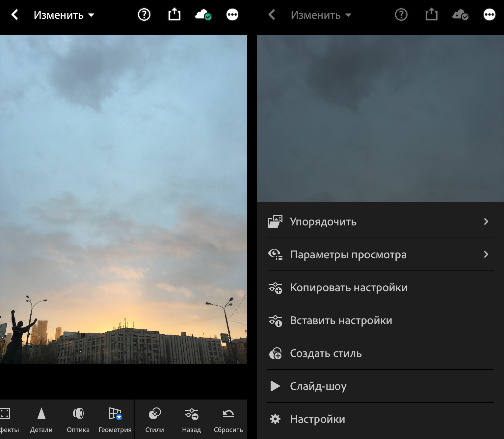This screenshot has height=439, width=504.
Task: Open Стили presets panel
Action: 154,420
